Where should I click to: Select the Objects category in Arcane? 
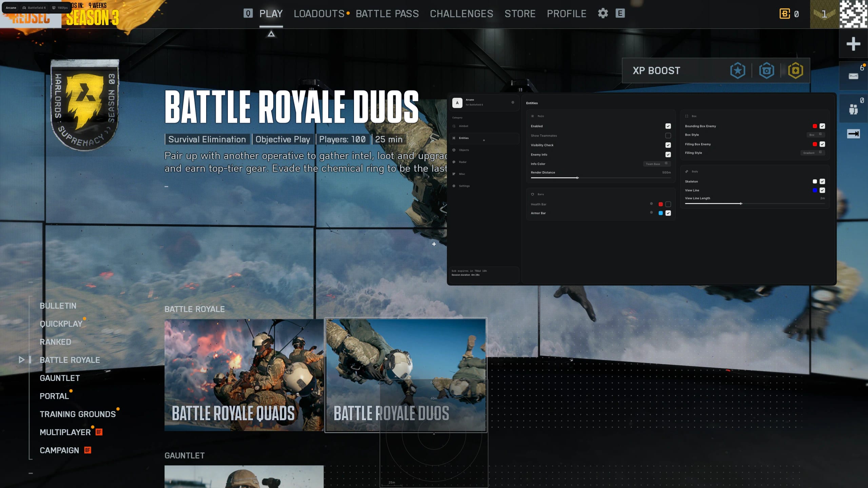pyautogui.click(x=484, y=150)
